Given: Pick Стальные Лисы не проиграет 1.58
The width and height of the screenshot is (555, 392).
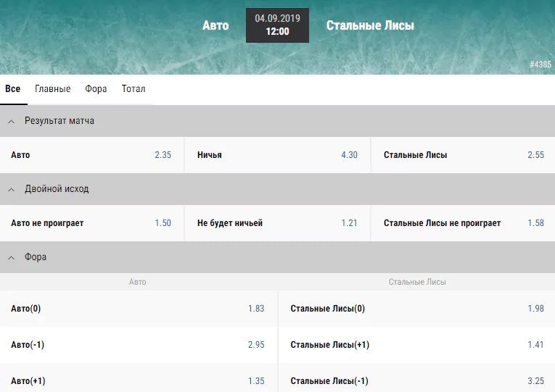Looking at the screenshot, I should (463, 223).
